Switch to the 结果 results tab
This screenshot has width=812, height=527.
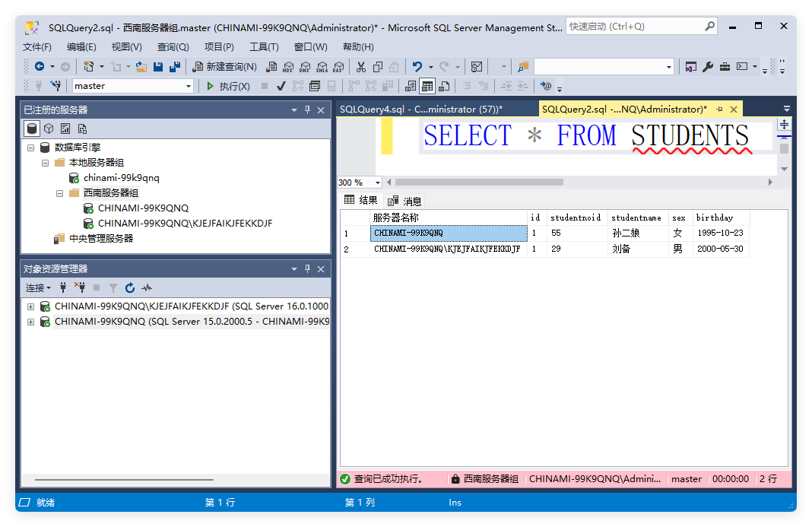tap(361, 201)
